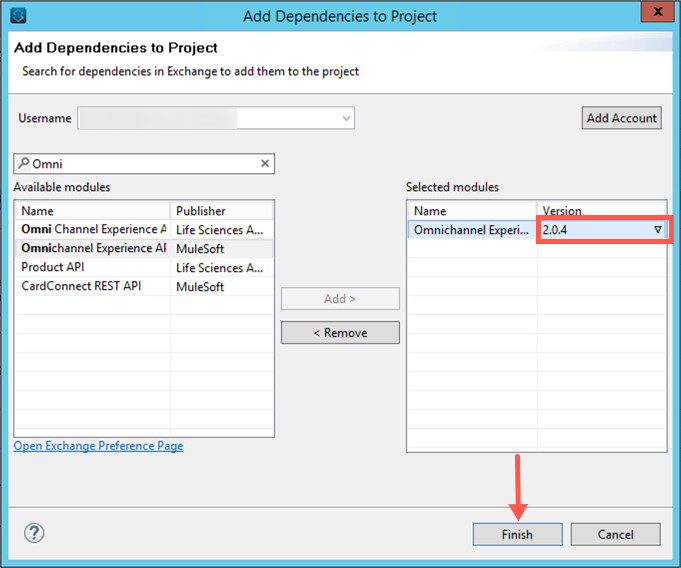The image size is (681, 568).
Task: Open Exchange Preference Page link
Action: pos(99,446)
